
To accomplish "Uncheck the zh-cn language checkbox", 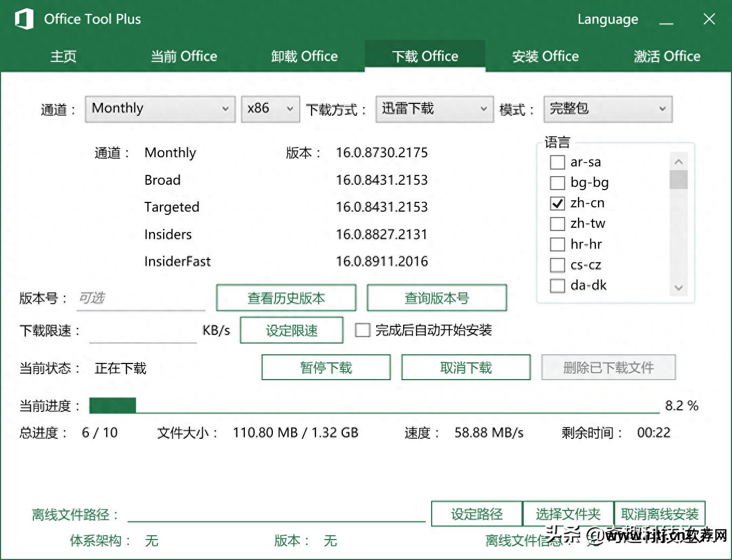I will [558, 204].
